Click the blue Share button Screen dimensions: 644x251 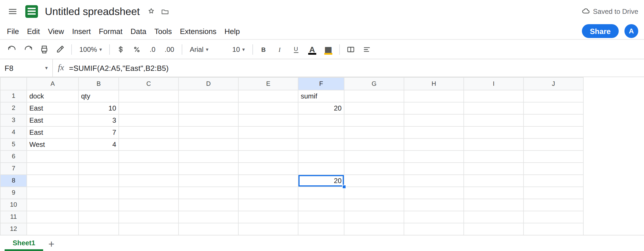600,31
